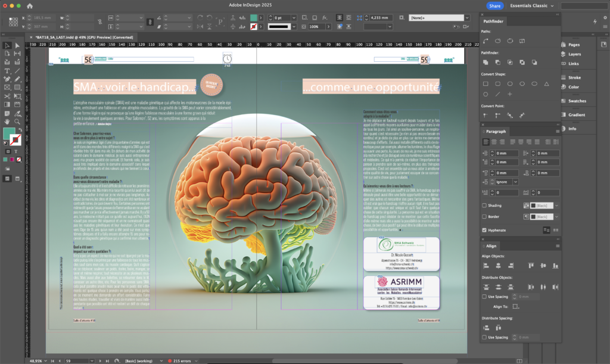Select the Zoom tool magnifier
Screen dimensions: 610x364
pos(17,121)
